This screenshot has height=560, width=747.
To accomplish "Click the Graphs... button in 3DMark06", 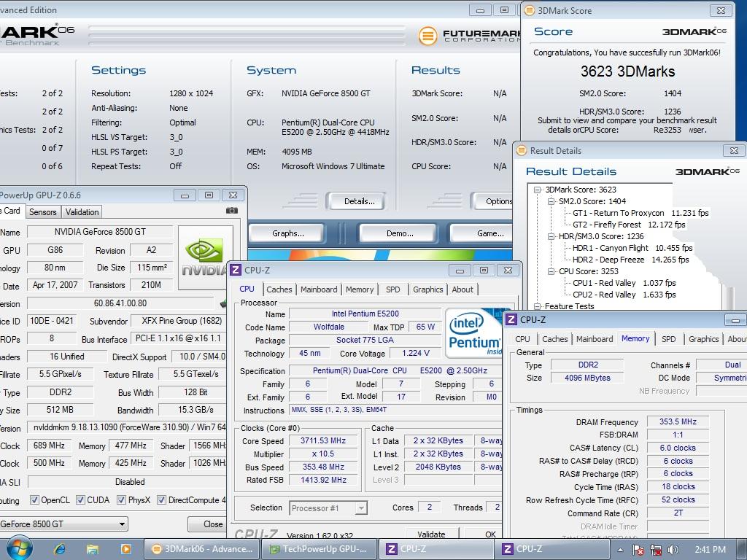I will click(287, 233).
